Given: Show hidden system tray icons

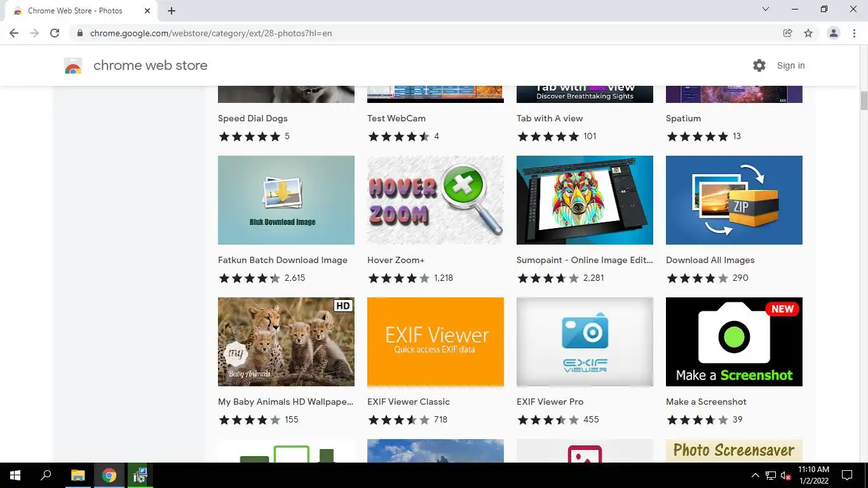Looking at the screenshot, I should (x=755, y=475).
